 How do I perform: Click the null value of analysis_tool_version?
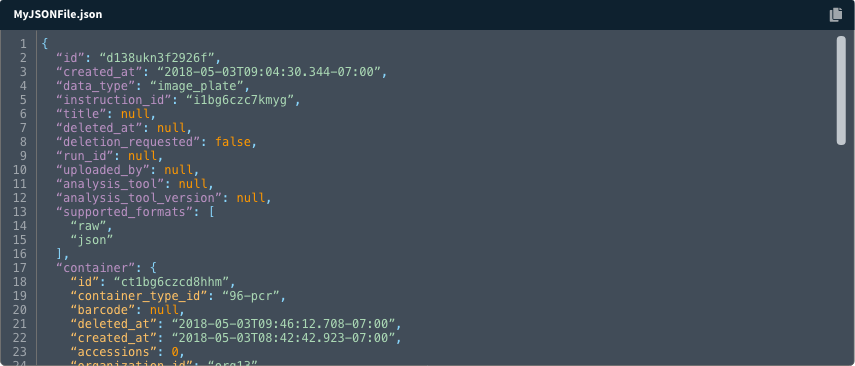point(250,198)
